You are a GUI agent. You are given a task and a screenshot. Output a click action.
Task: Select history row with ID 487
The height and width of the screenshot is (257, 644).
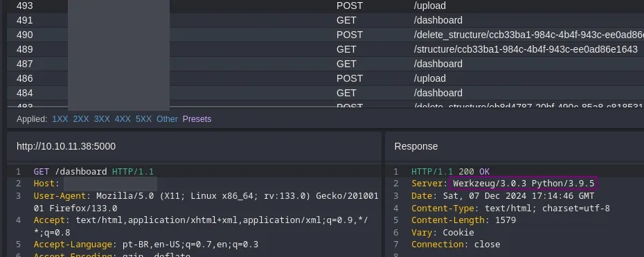coord(325,64)
